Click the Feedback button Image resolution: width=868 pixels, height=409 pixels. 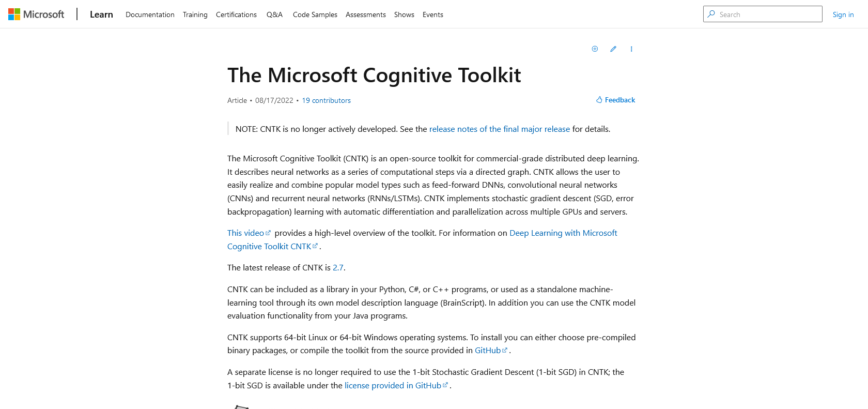615,100
